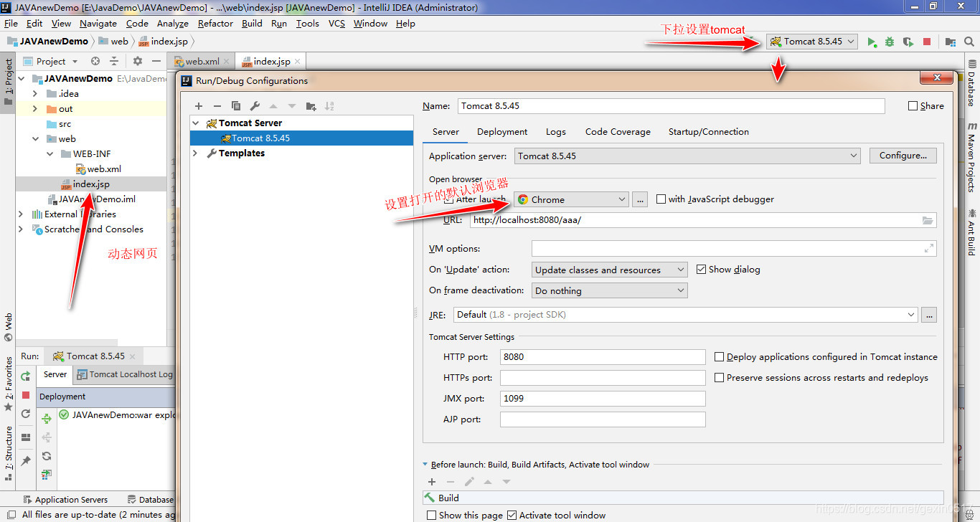The height and width of the screenshot is (522, 980).
Task: Click the Configure... button
Action: pyautogui.click(x=903, y=156)
